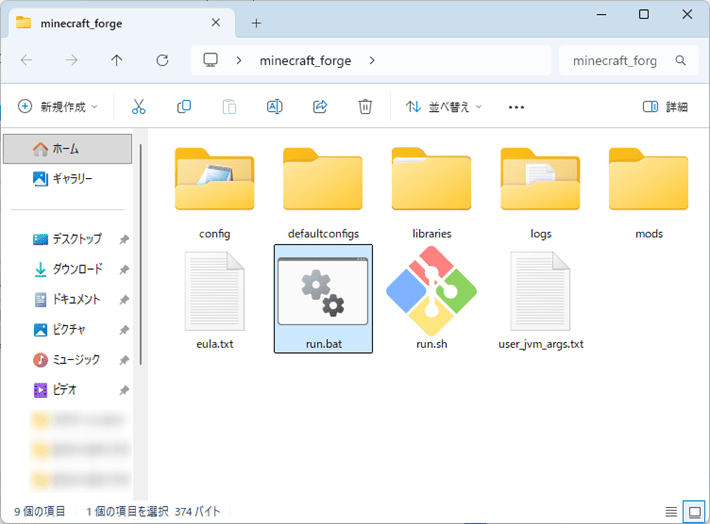
Task: Expand chevron before minecraft_forge in address bar
Action: click(x=239, y=60)
